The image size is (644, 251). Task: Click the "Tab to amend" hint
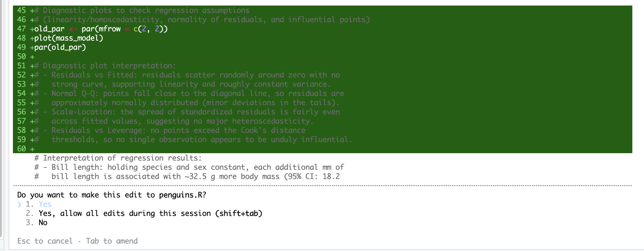112,241
